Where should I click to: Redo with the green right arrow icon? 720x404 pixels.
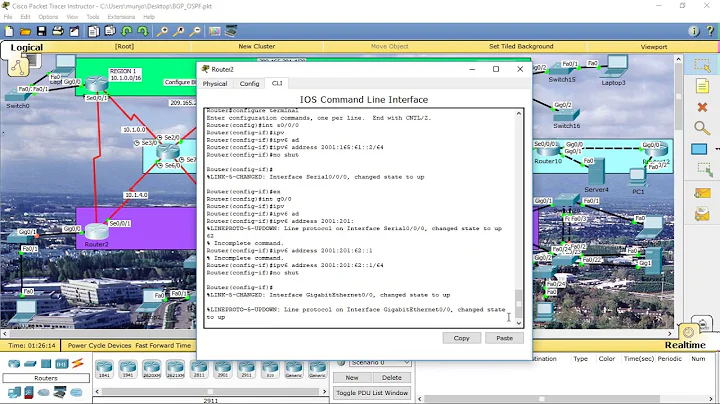pos(143,31)
